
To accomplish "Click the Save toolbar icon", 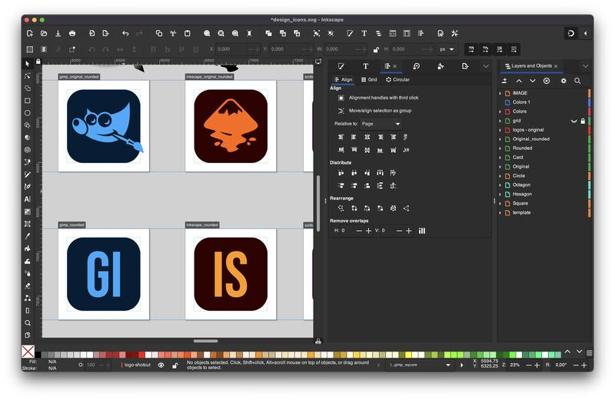I will 58,34.
